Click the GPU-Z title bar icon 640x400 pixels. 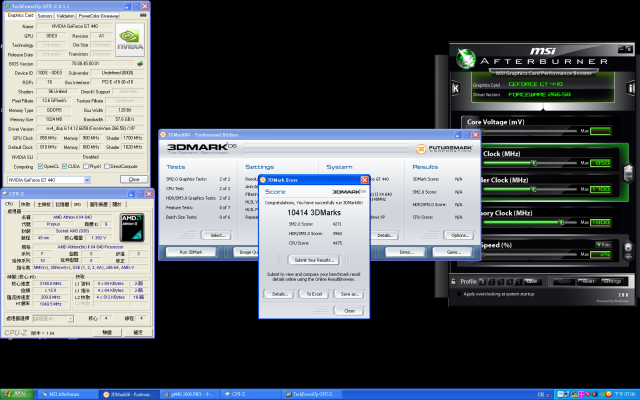pos(7,7)
